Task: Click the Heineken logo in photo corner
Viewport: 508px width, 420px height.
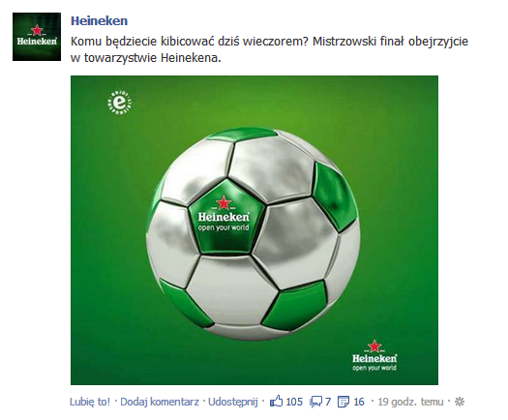Action: point(374,355)
